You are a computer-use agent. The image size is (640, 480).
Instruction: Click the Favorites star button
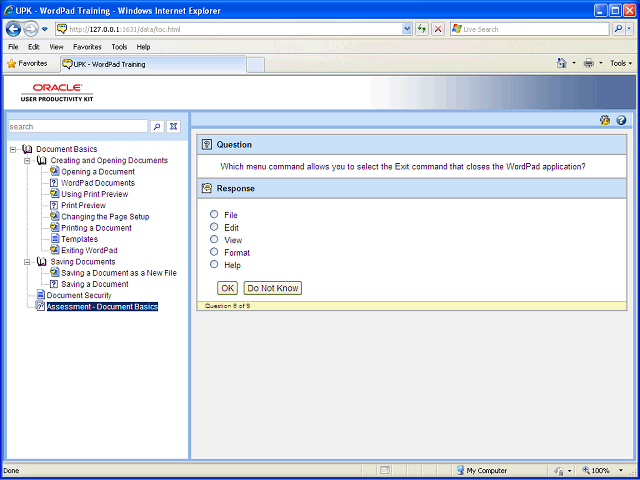[x=27, y=64]
